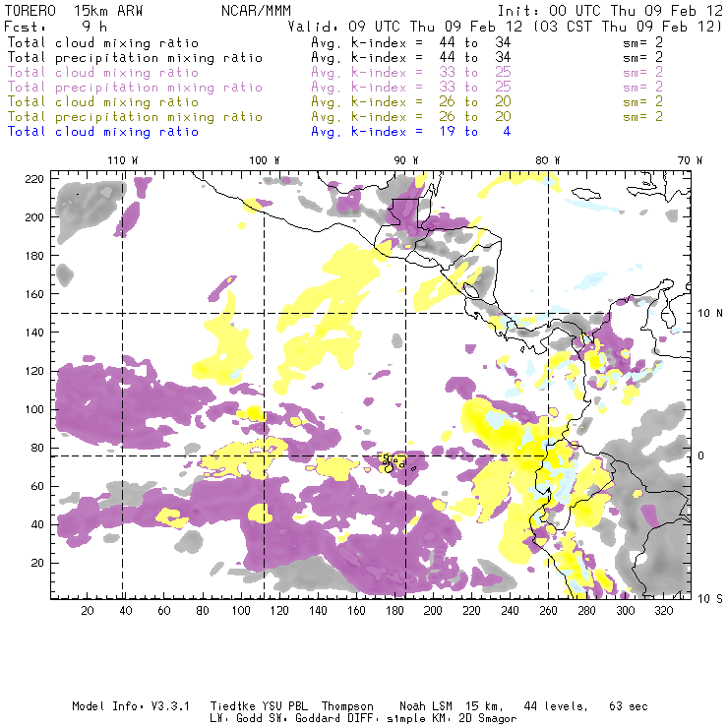Click black "Total precipitation mixing ratio" legend entry
728x728 pixels.
pos(135,58)
